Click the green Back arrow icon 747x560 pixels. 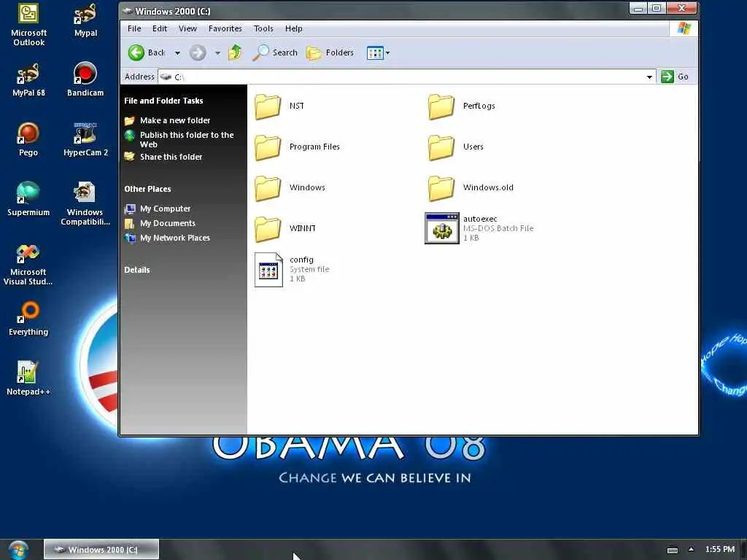136,52
